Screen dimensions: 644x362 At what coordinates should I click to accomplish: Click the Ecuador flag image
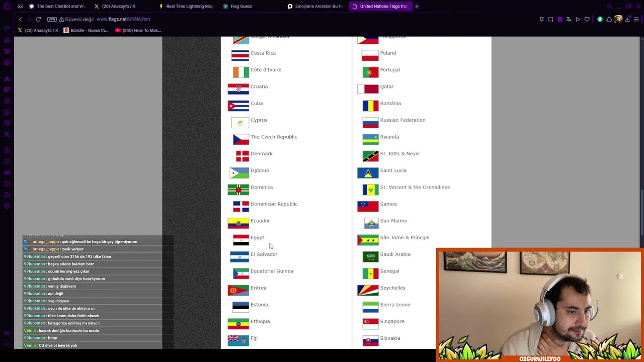pyautogui.click(x=238, y=223)
